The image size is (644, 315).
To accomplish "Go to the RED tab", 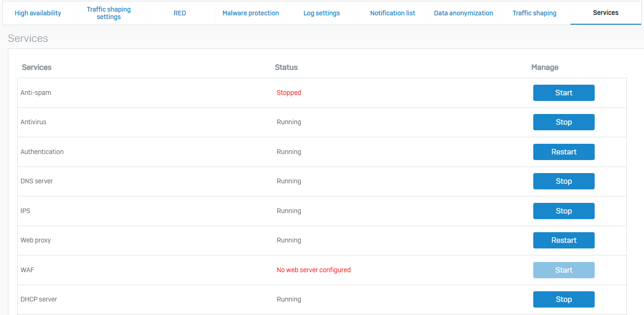I will (x=180, y=13).
